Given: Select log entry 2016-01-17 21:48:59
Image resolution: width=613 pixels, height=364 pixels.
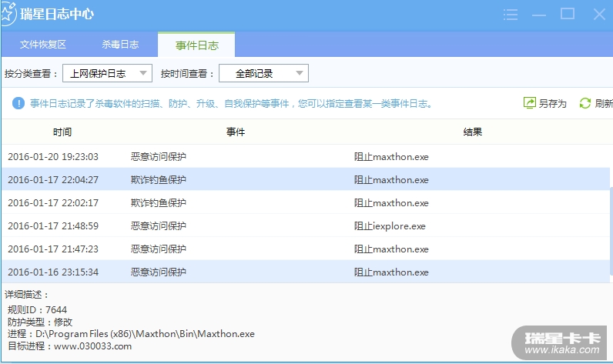Looking at the screenshot, I should (x=306, y=225).
